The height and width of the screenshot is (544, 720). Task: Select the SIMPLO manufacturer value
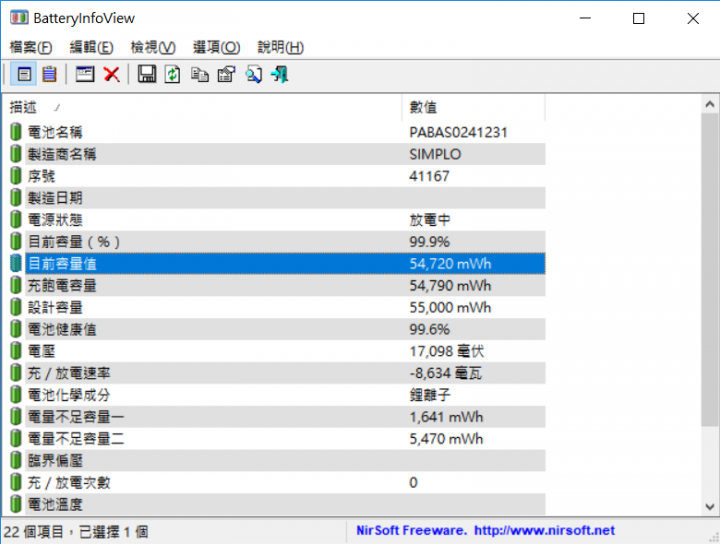pos(435,154)
